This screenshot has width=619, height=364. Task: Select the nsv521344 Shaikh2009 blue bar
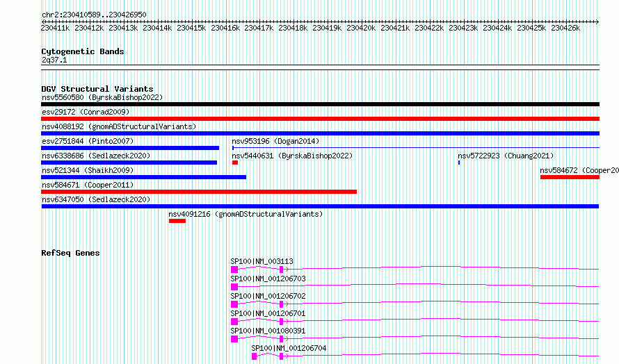pos(144,177)
